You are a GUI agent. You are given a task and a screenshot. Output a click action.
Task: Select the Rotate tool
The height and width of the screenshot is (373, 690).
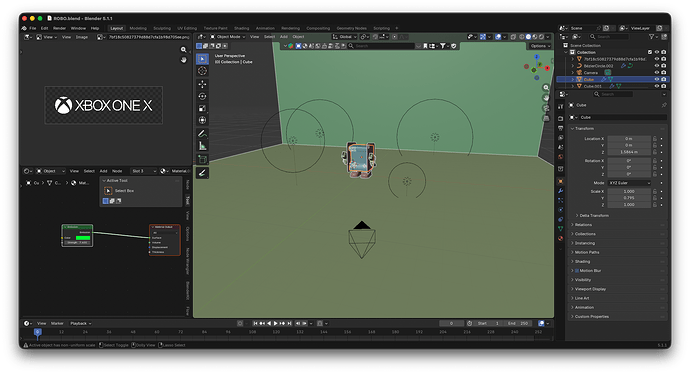coord(202,96)
